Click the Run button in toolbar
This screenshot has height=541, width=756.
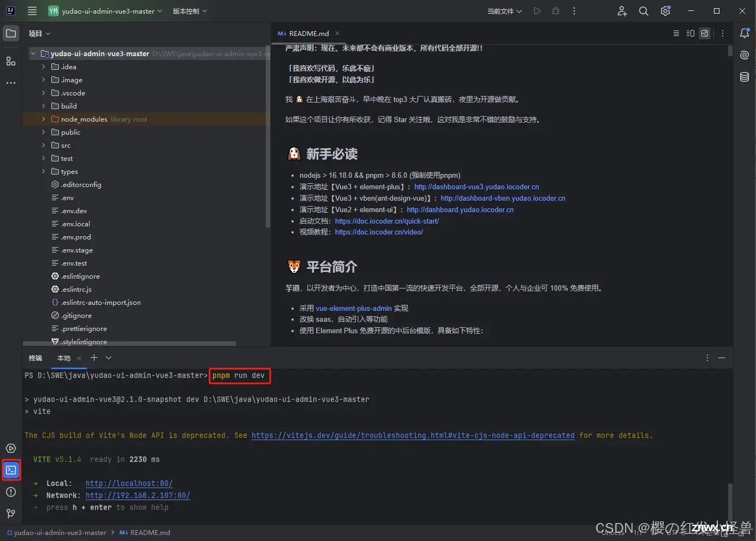pyautogui.click(x=537, y=11)
